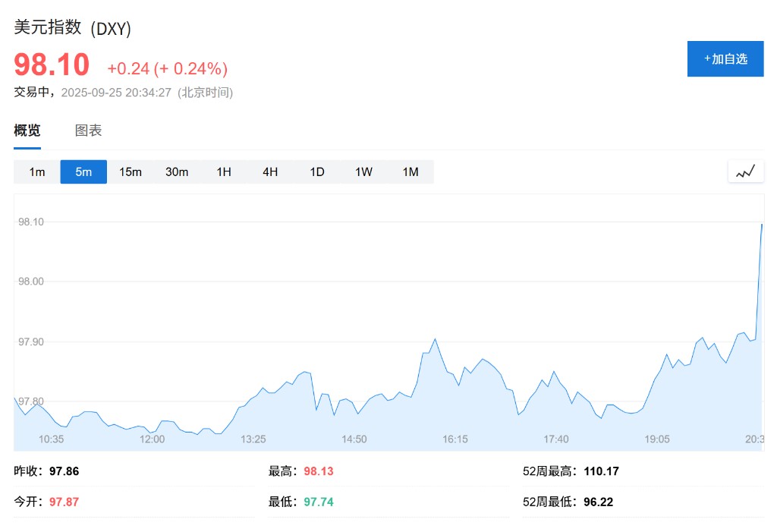Image resolution: width=777 pixels, height=532 pixels.
Task: Display the 1W weekly chart
Action: coord(363,172)
